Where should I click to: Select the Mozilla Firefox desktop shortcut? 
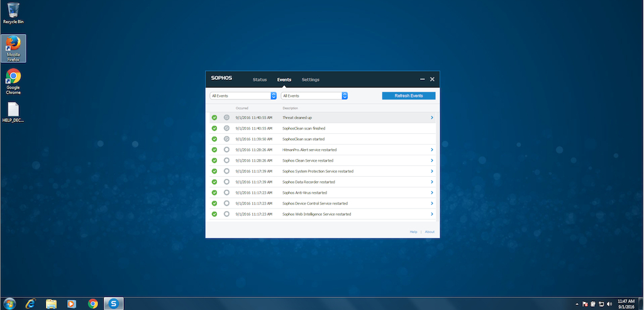tap(14, 48)
